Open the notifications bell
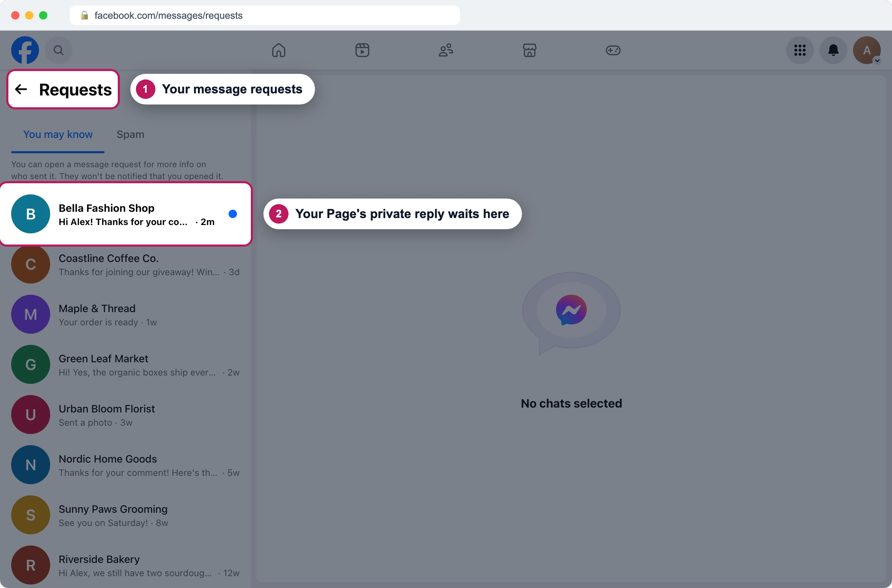The image size is (892, 588). click(x=833, y=50)
